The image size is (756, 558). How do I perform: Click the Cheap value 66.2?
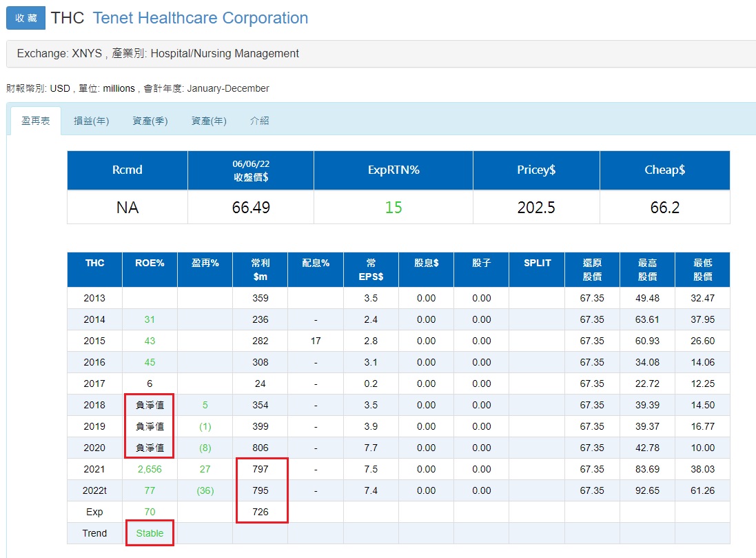click(x=665, y=208)
